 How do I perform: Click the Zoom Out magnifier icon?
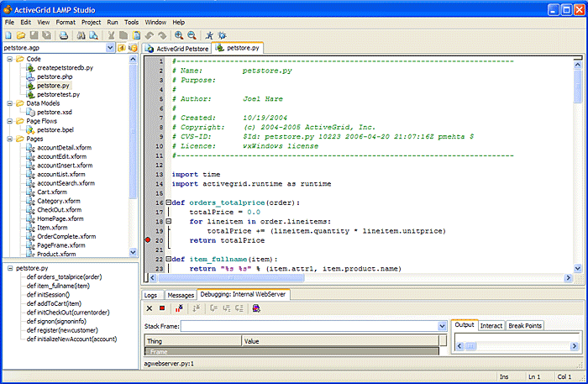[x=192, y=35]
